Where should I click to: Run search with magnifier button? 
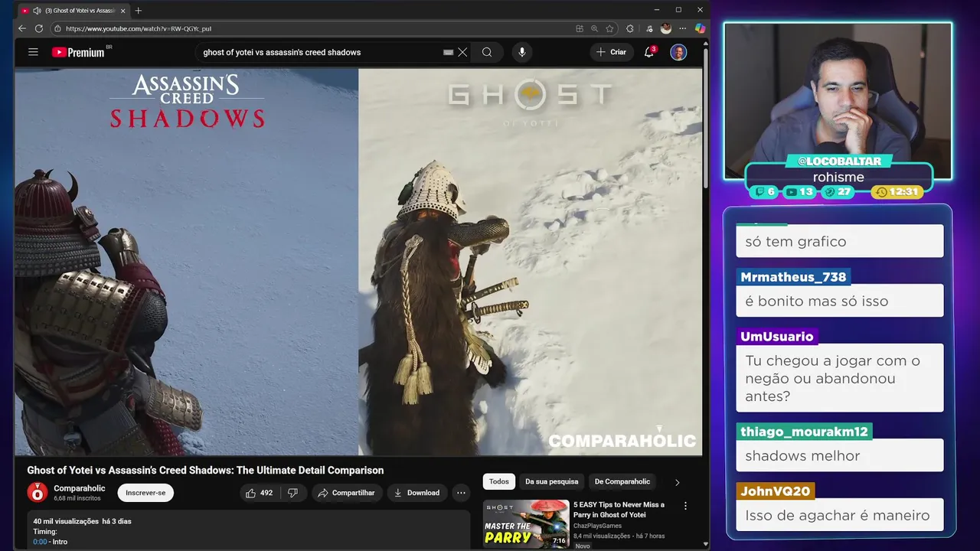487,52
